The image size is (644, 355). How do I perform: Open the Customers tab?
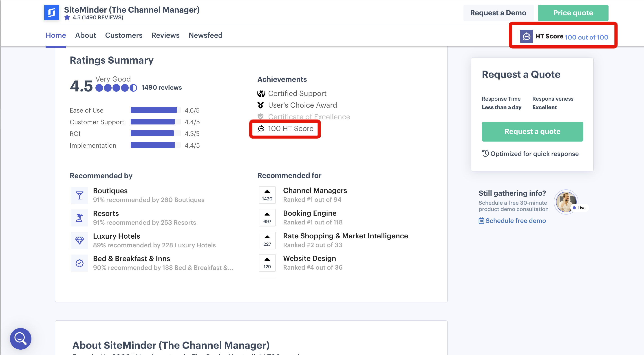pyautogui.click(x=124, y=35)
